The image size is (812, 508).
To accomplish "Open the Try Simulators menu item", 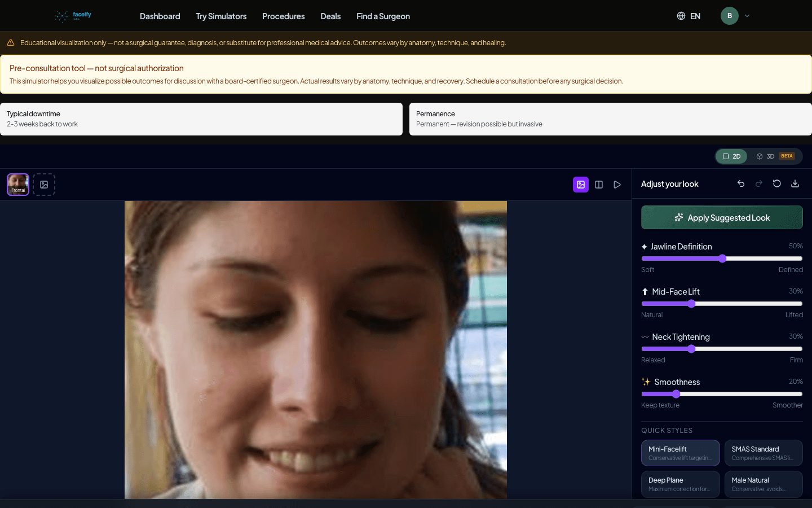I will pos(221,16).
